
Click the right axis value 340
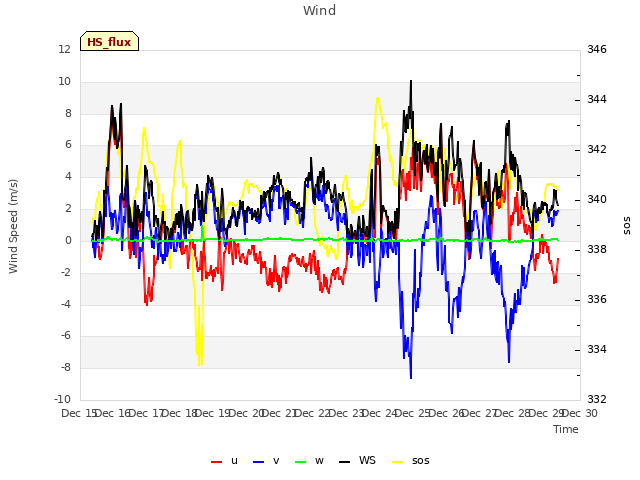[597, 200]
